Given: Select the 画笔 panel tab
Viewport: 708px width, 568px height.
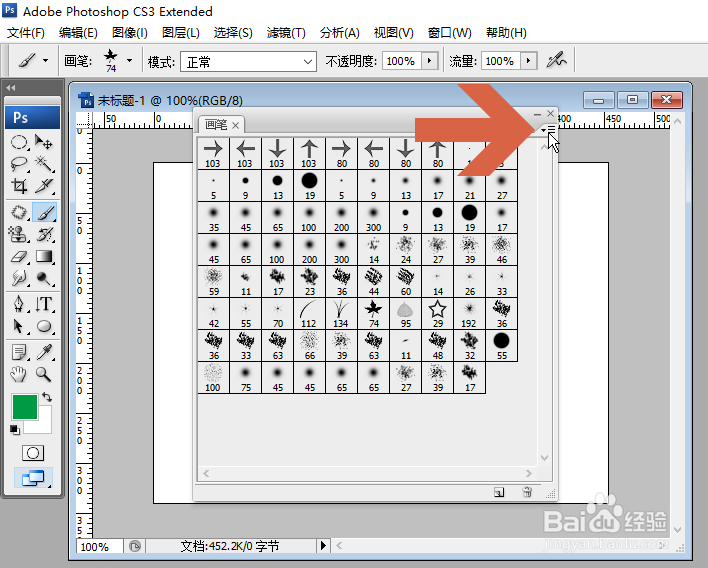Looking at the screenshot, I should pyautogui.click(x=216, y=125).
